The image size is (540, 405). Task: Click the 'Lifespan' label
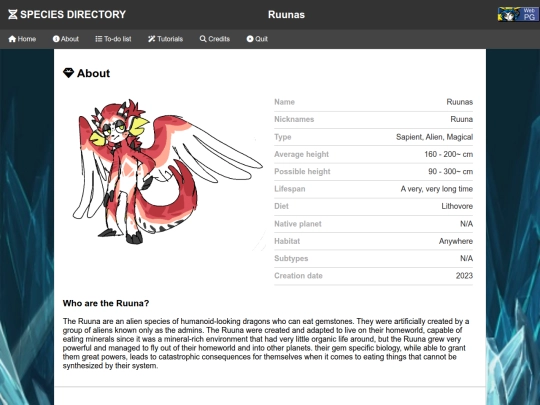pos(290,189)
